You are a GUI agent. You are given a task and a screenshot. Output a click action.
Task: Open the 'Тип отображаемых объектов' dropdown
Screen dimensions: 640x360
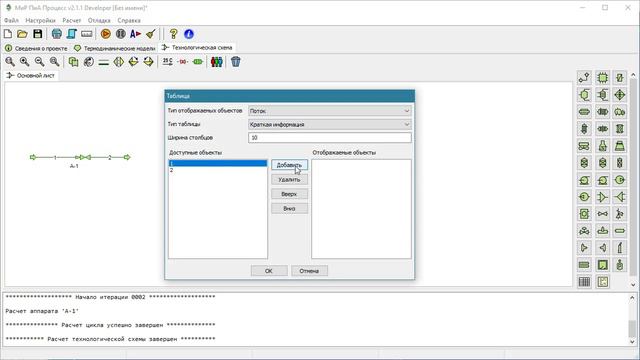(330, 111)
